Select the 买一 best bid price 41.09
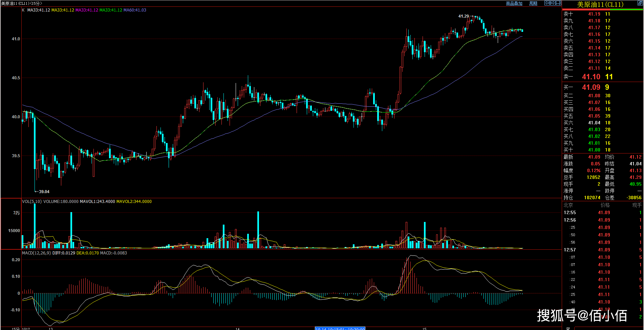This screenshot has height=330, width=644. coord(591,87)
